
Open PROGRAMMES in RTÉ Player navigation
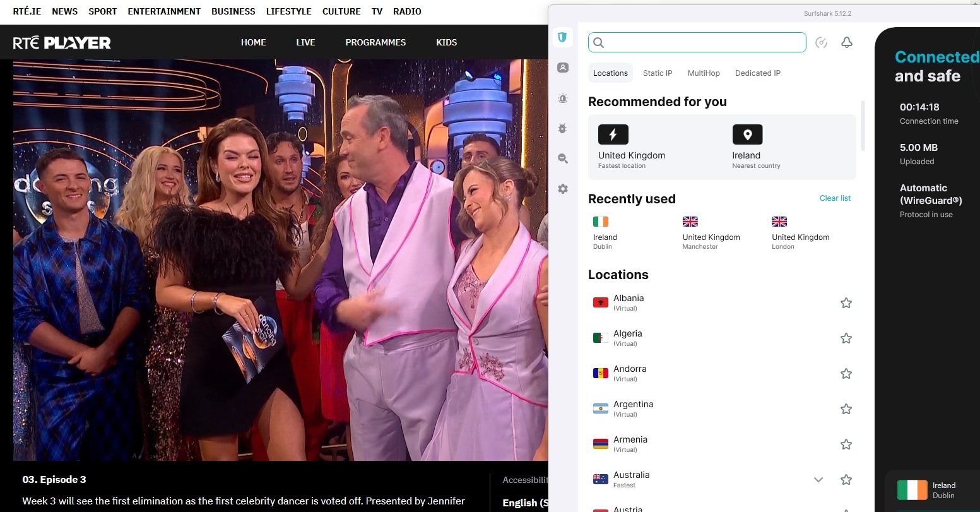click(x=375, y=42)
